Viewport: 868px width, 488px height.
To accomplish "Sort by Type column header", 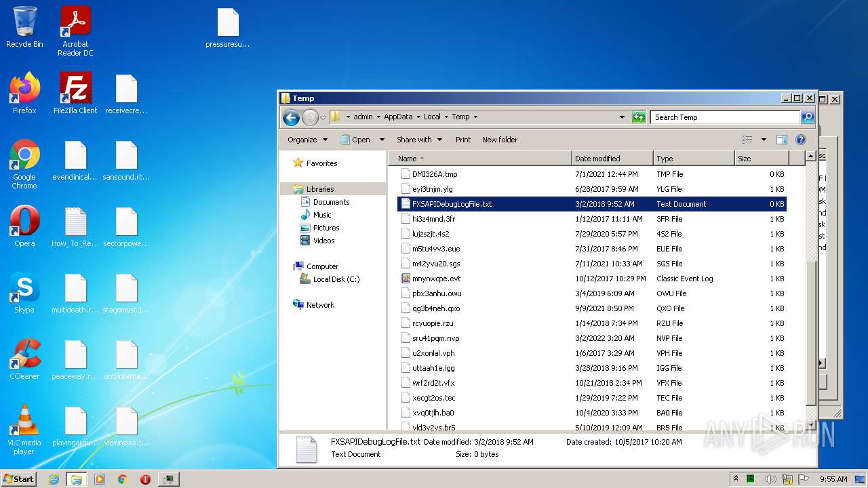I will (694, 159).
